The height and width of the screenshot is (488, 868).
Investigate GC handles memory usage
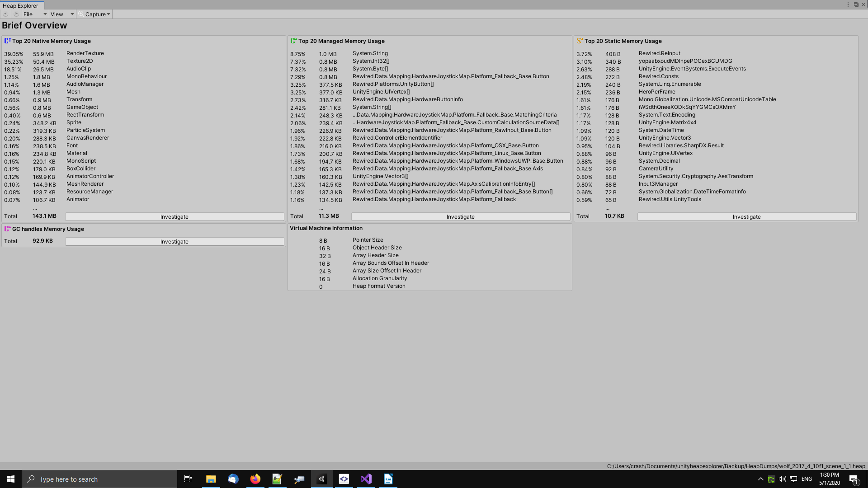(x=175, y=242)
